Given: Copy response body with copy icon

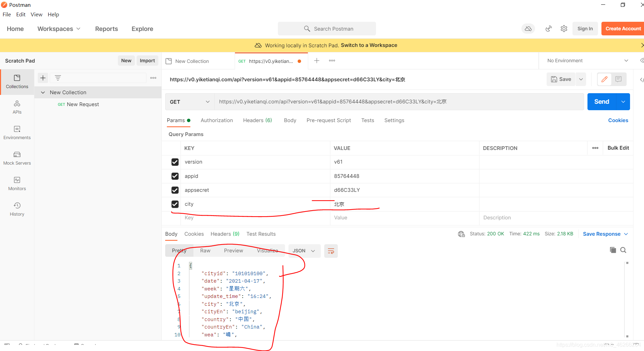Looking at the screenshot, I should click(x=613, y=250).
